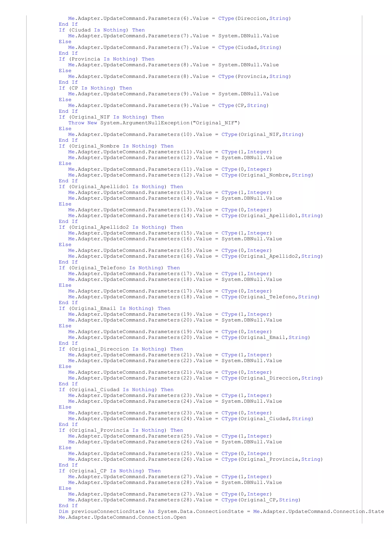Click 'If (Original_Nombre Is Nothing) Then' line
This screenshot has height=539, width=392.
coord(116,146)
